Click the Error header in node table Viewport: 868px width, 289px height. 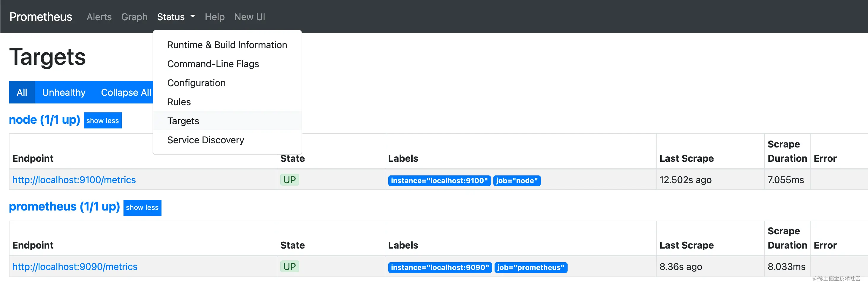pos(825,158)
